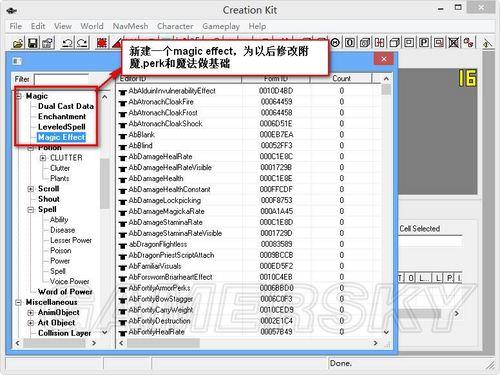Select Plants under Potion
The width and height of the screenshot is (500, 375).
(x=60, y=179)
